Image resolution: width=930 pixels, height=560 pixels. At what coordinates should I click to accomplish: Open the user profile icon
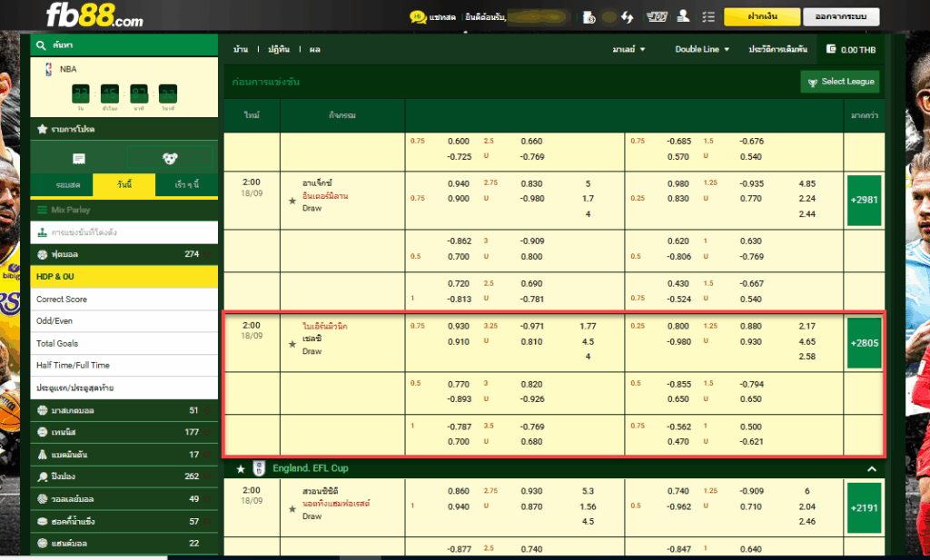coord(683,16)
